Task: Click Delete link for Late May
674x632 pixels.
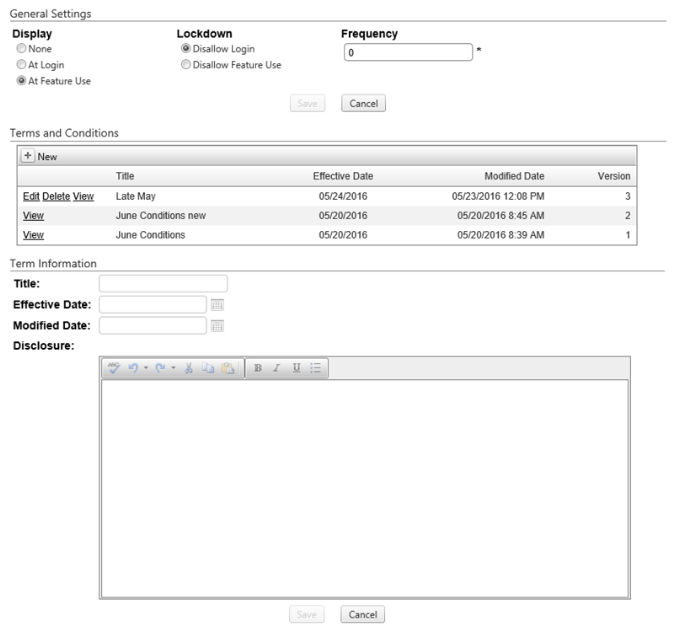Action: pyautogui.click(x=55, y=196)
